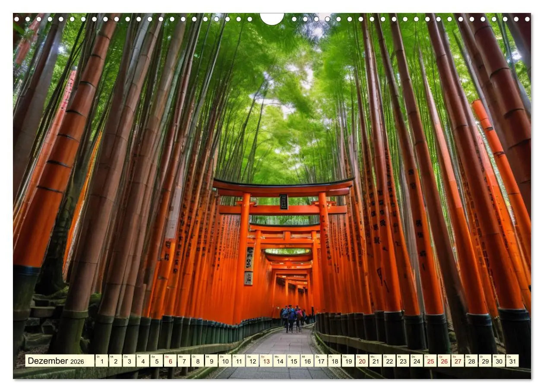Select day 8 in the calendar strip
This screenshot has width=544, height=392.
197,360
